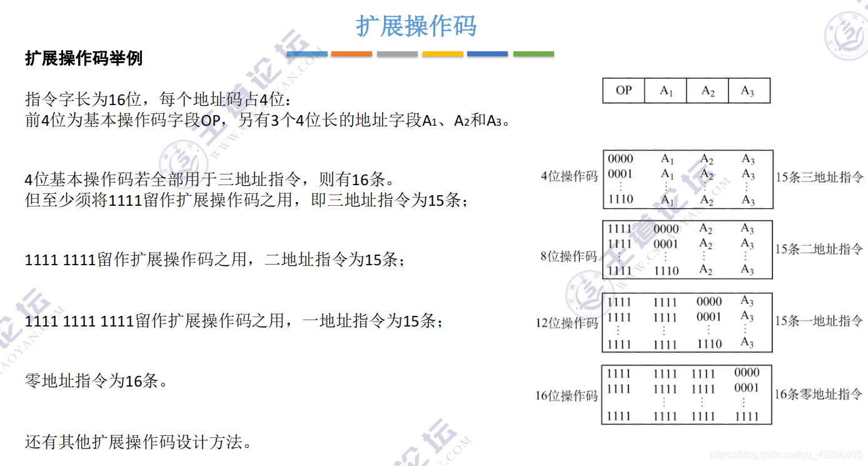Click "1110" in the 4位操作码 table
Viewport: 868px width, 466px height.
620,200
